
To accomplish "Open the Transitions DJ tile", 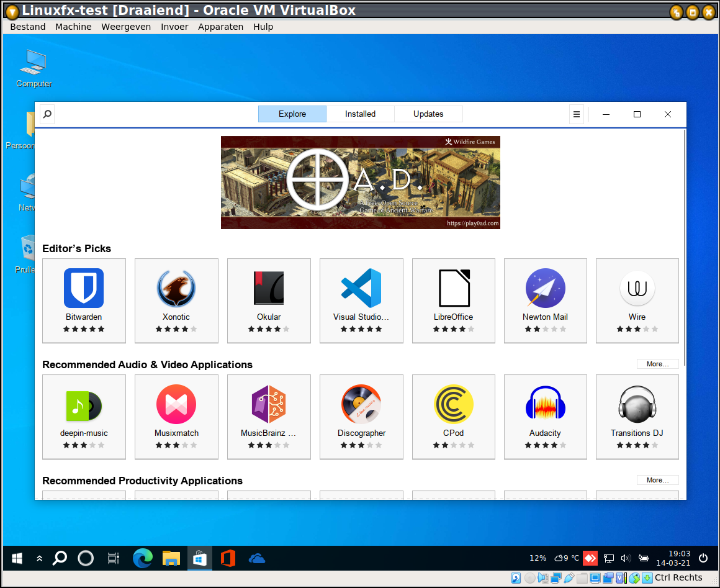I will tap(637, 417).
